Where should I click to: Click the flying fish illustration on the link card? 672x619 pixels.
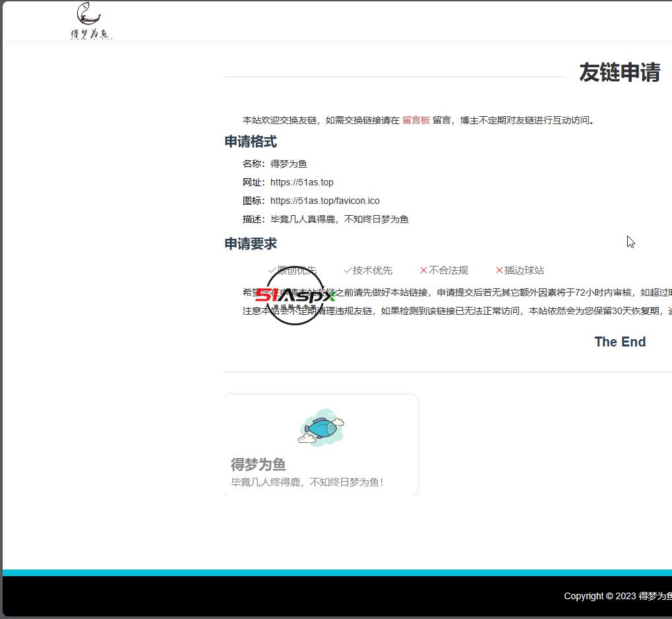[x=321, y=426]
